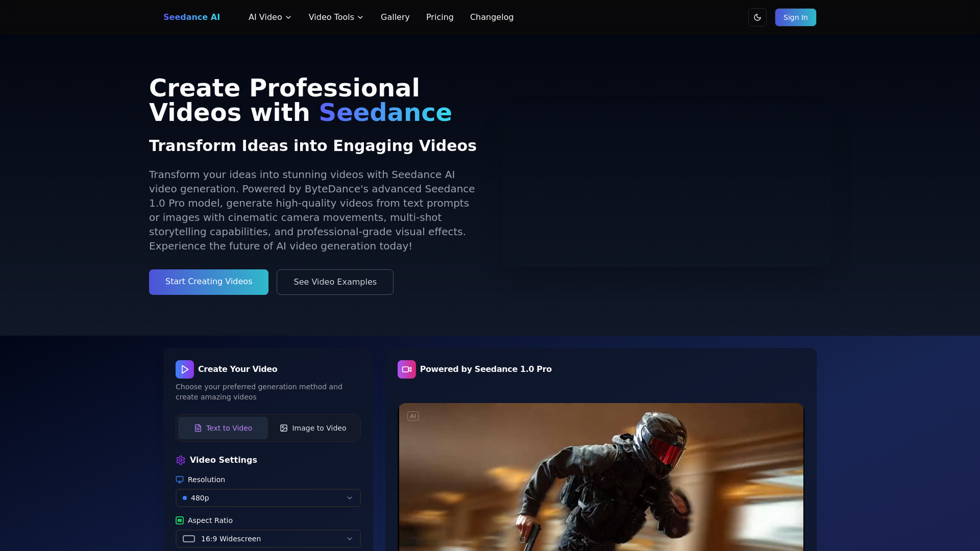Click the 'Resolution' label text
980x551 pixels.
tap(206, 480)
